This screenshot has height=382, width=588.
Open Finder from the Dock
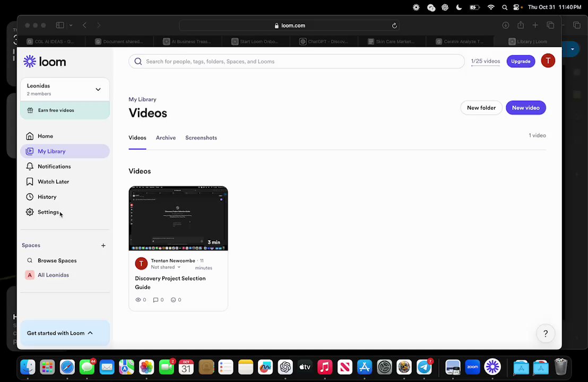(x=28, y=367)
